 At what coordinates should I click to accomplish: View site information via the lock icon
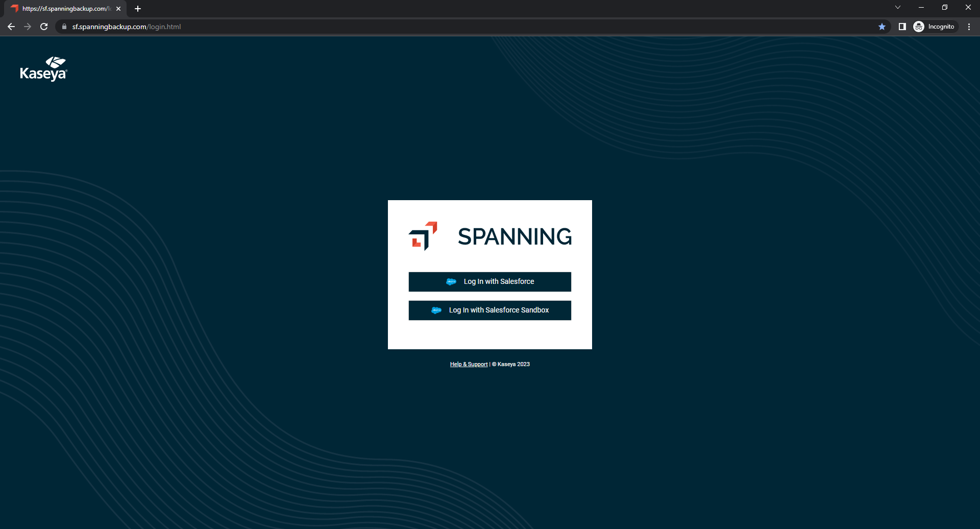64,27
